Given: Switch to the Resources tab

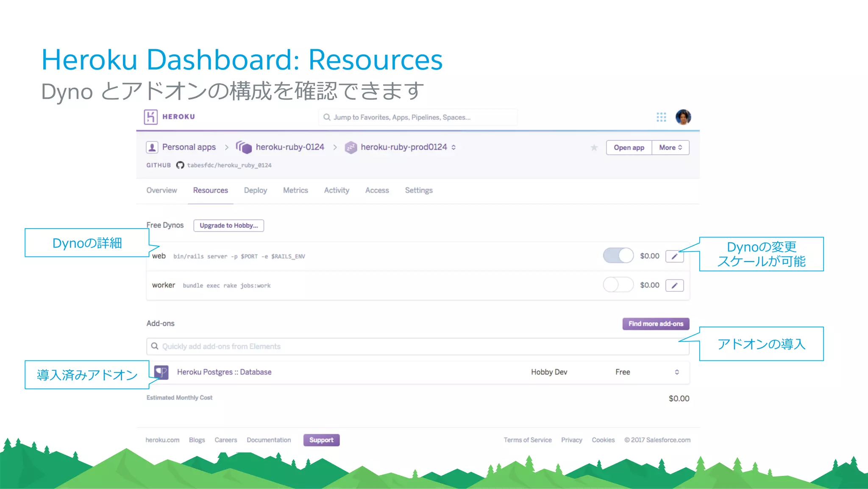Looking at the screenshot, I should (x=211, y=190).
